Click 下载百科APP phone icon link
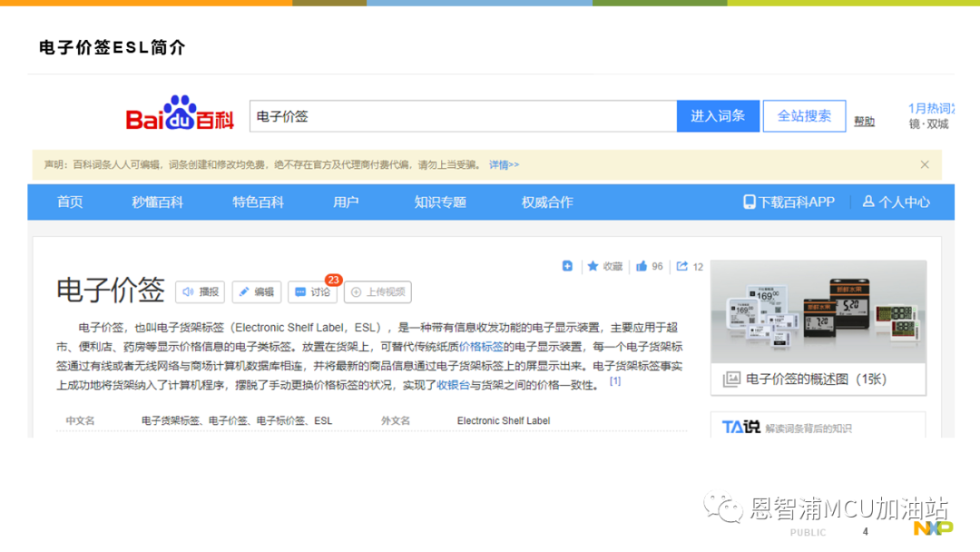The image size is (980, 552). (x=789, y=202)
